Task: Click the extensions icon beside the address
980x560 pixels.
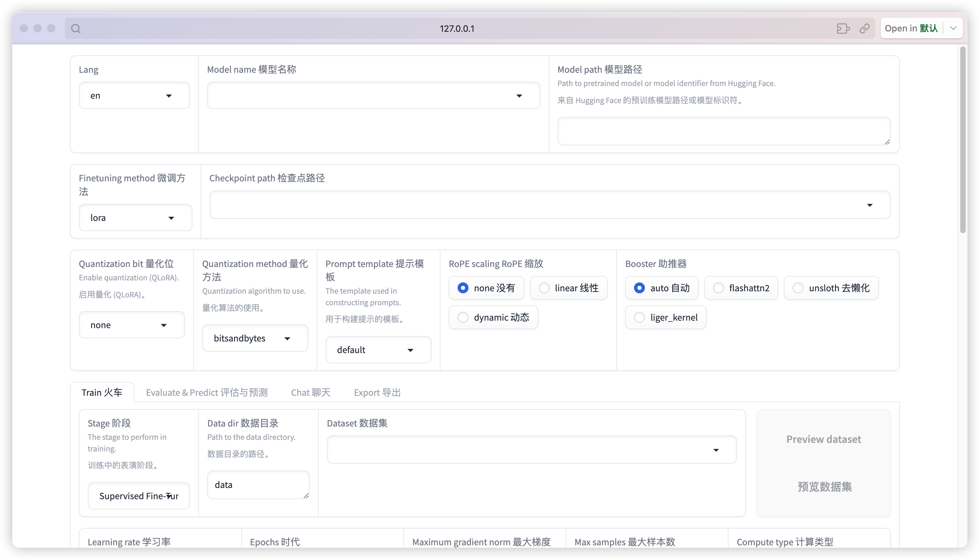Action: tap(843, 28)
